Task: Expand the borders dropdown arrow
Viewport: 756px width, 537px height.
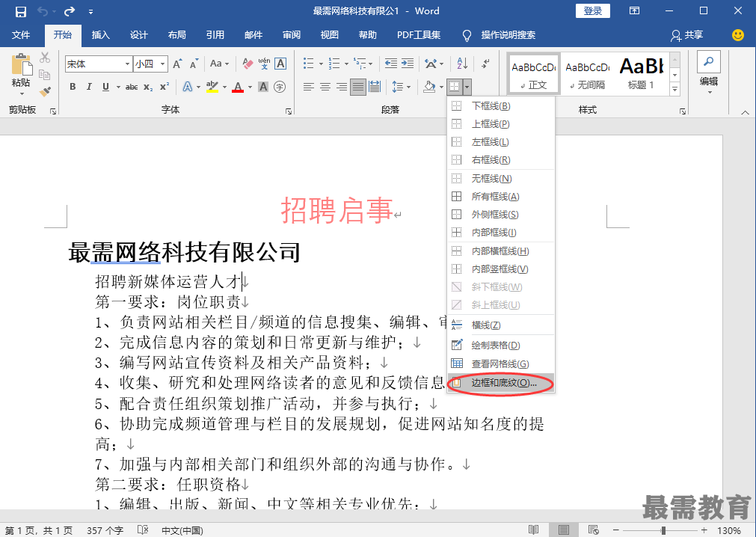Action: tap(467, 87)
